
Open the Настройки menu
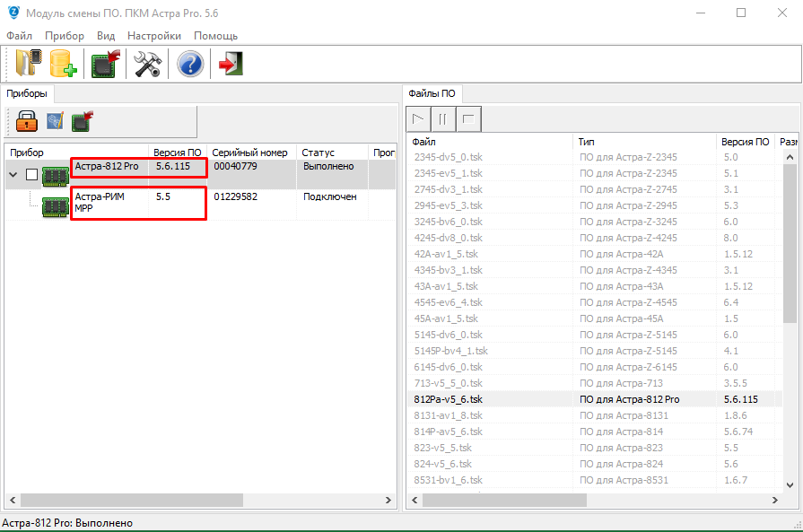pyautogui.click(x=154, y=36)
